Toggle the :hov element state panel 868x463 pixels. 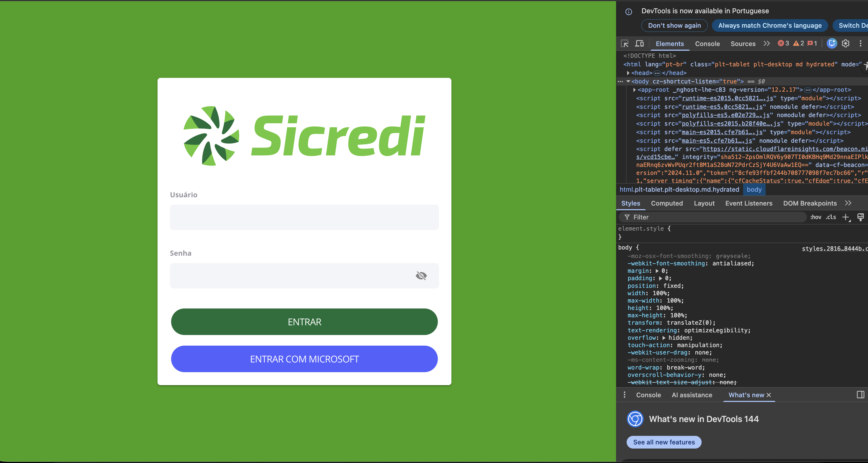point(815,217)
